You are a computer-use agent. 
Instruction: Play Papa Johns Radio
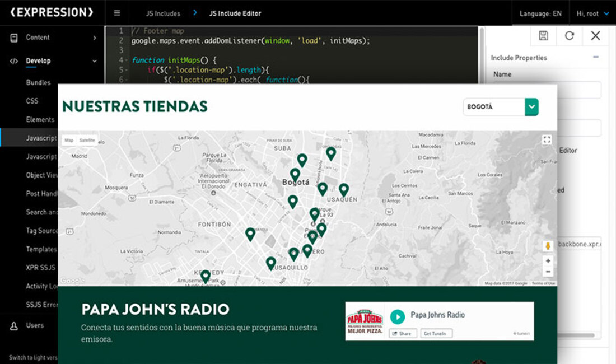coord(397,316)
